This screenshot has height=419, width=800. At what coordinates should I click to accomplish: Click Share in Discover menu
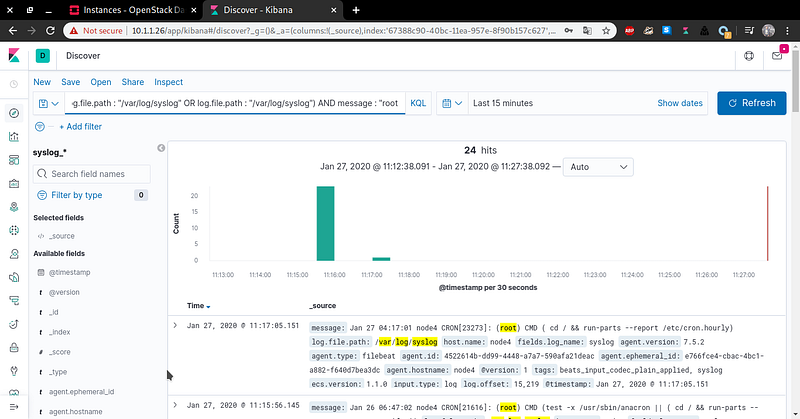(133, 82)
